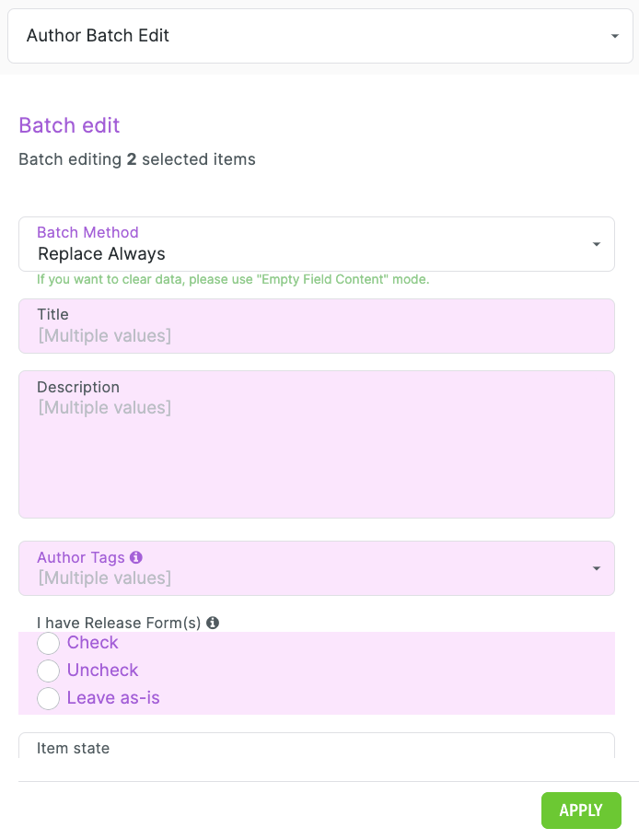
Task: Select the Uncheck radio button
Action: point(49,671)
